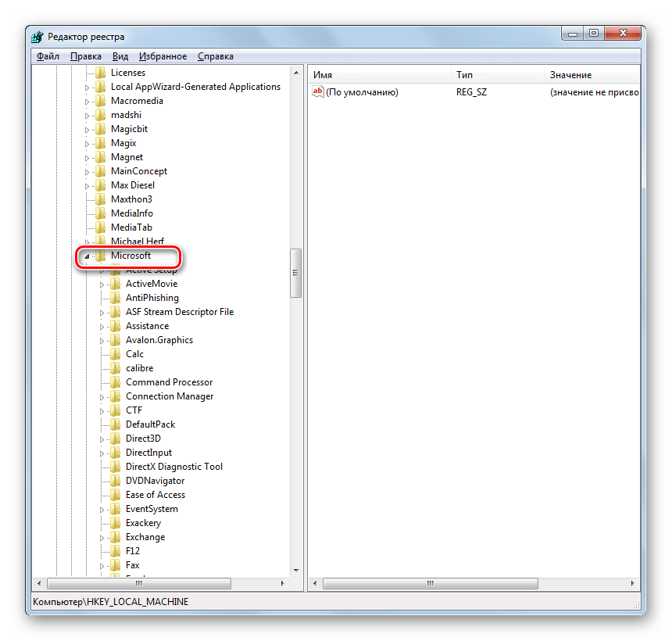Click the values pane horizontal scrollbar thumb
Viewport: 672px width, 641px height.
coord(431,584)
